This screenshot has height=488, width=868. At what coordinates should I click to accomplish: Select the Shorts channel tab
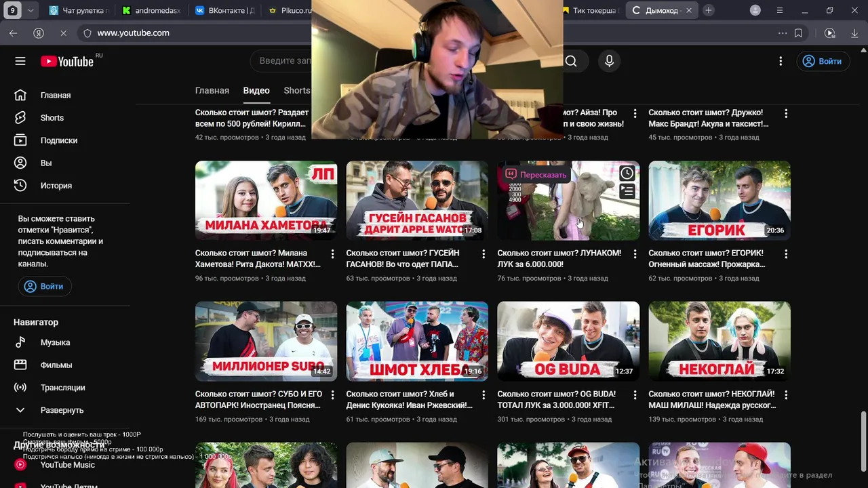point(297,90)
